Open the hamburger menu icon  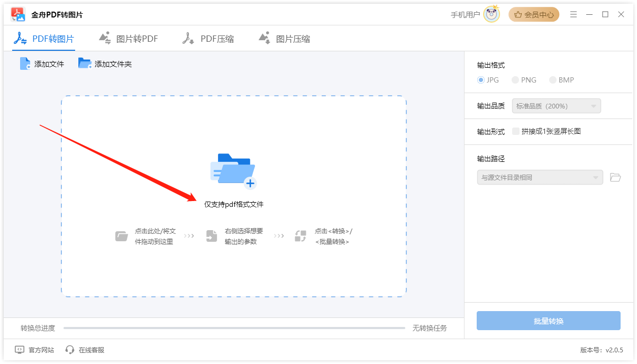[x=574, y=15]
